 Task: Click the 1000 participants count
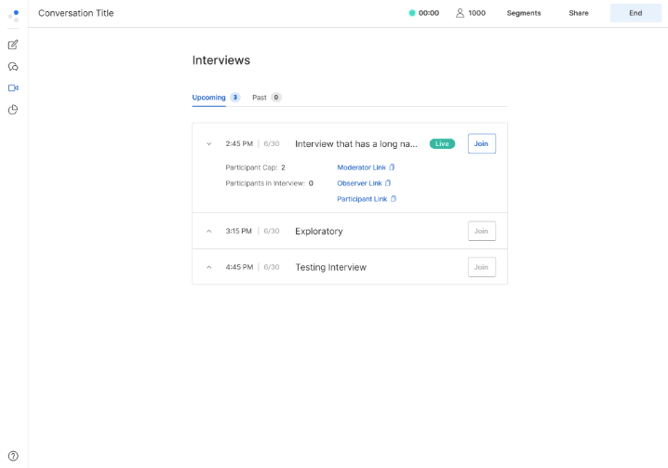pos(477,13)
